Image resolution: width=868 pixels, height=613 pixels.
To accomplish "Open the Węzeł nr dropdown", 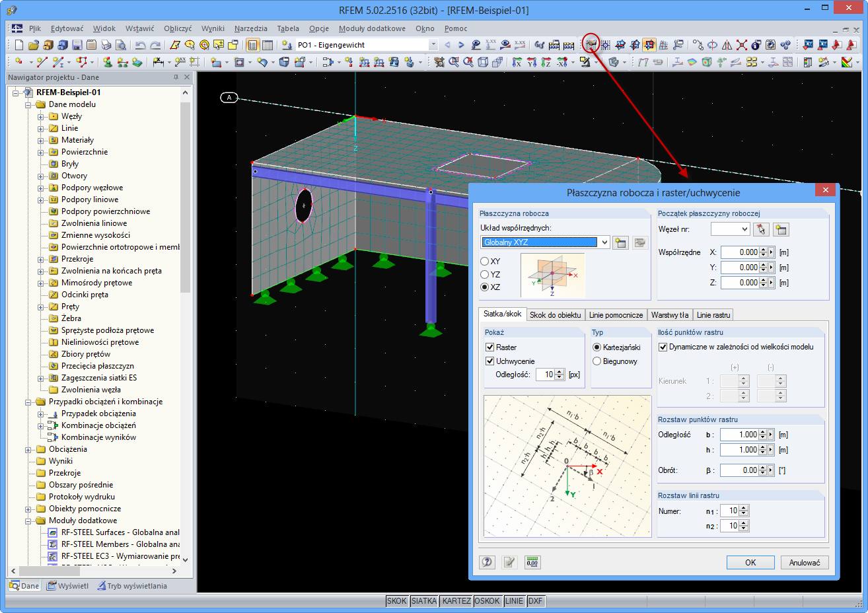I will (744, 229).
